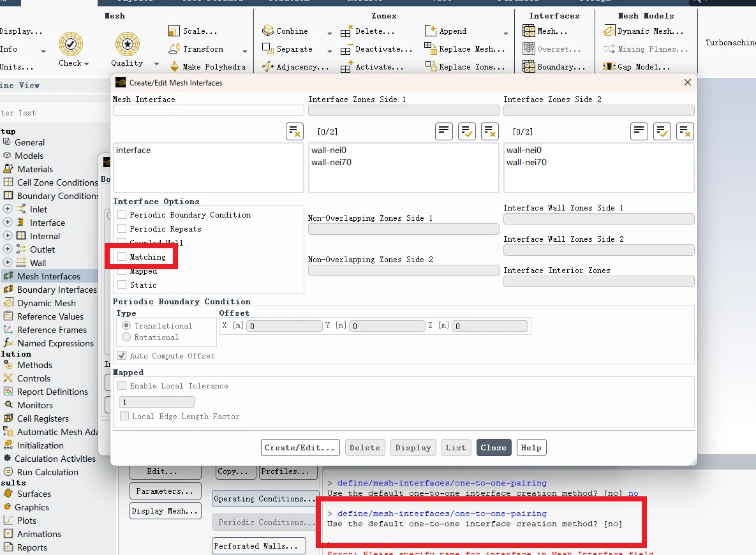Open Run Calculation tree item

click(x=47, y=472)
